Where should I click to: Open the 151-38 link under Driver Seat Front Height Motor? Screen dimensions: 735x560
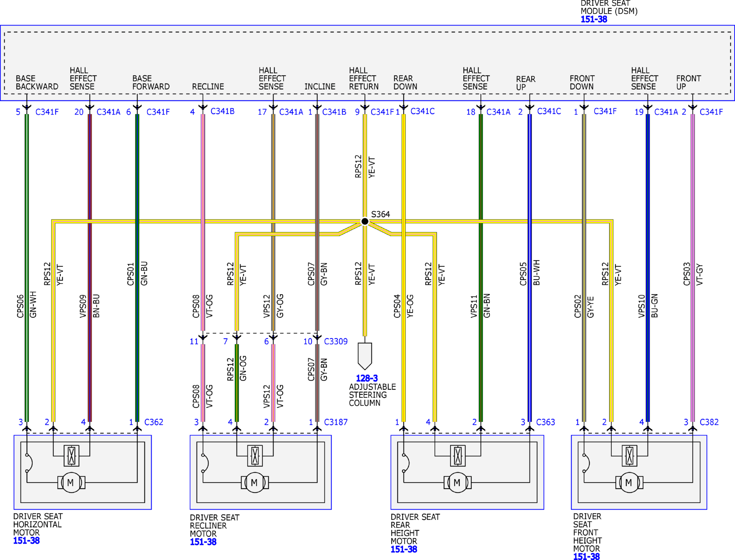[586, 556]
